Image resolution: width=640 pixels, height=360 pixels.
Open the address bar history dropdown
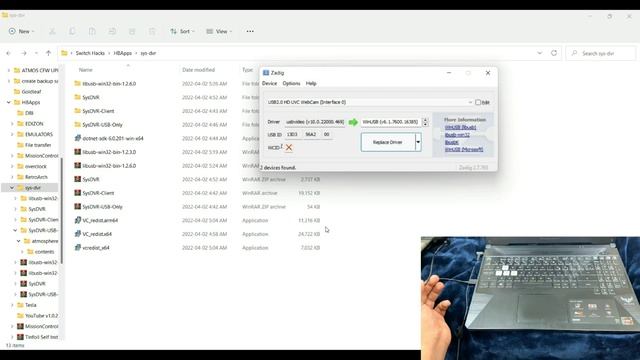(x=540, y=53)
